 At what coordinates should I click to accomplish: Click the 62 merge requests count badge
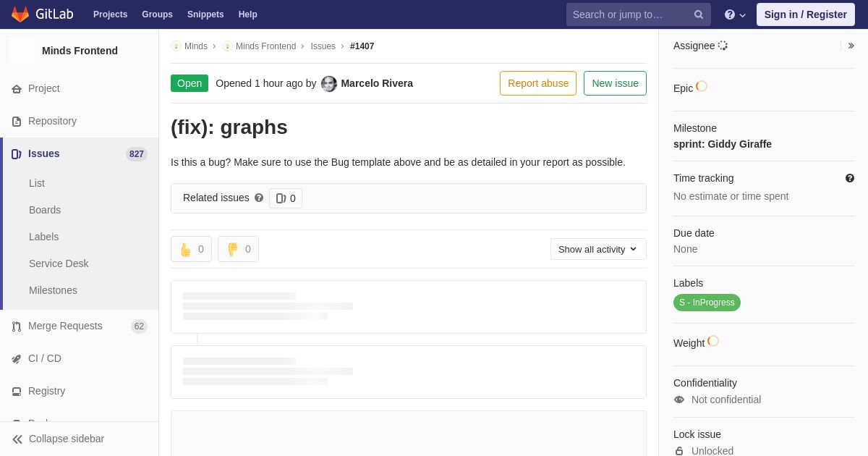click(x=139, y=326)
